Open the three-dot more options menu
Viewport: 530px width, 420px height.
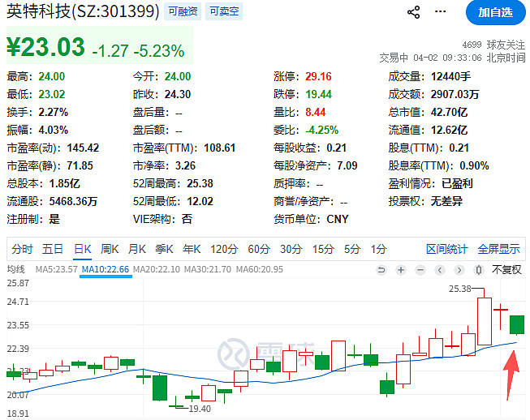pos(440,11)
